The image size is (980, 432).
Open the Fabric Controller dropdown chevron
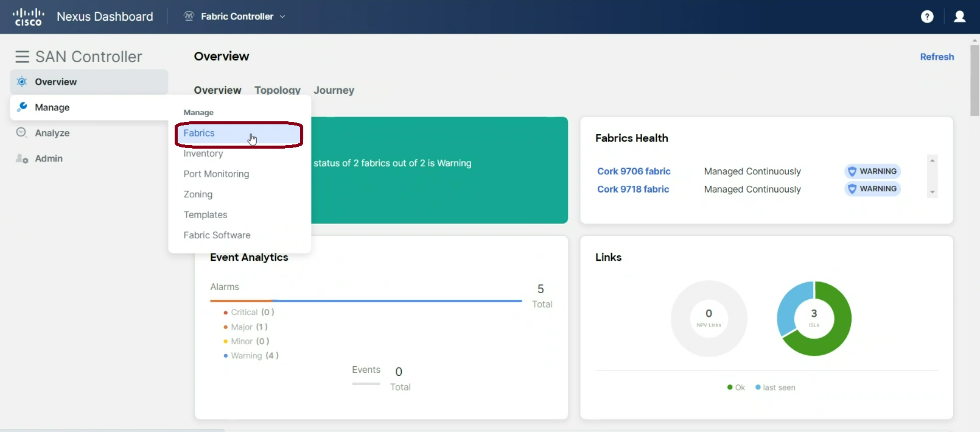282,17
